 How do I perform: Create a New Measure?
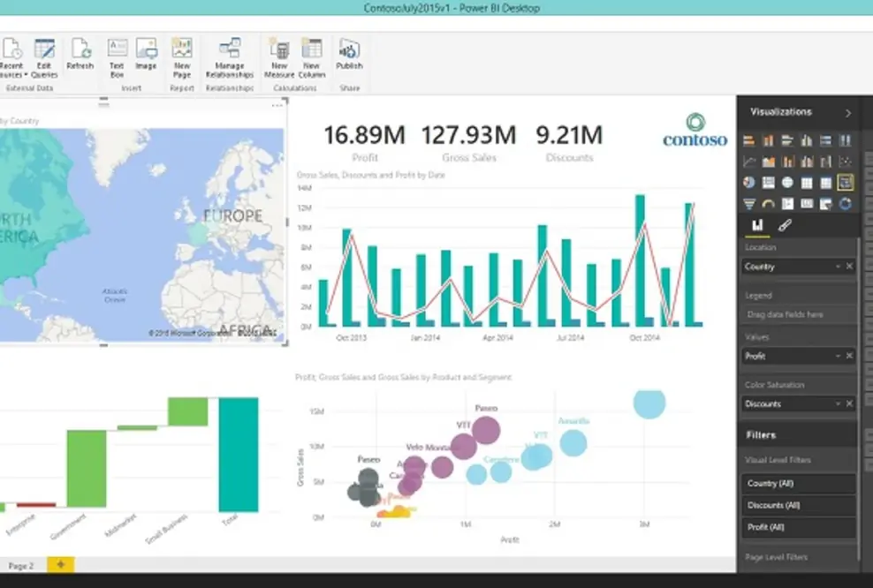click(279, 58)
